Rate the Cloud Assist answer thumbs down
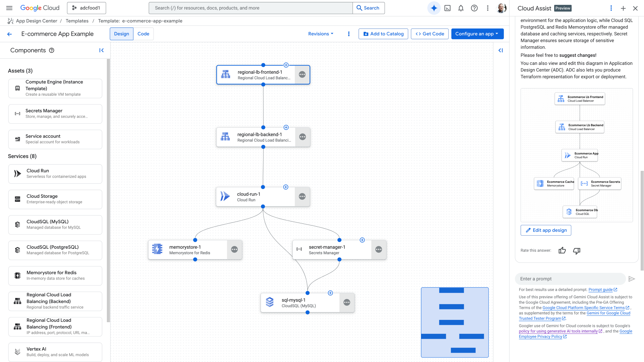Screen dimensions: 644x362 click(576, 250)
